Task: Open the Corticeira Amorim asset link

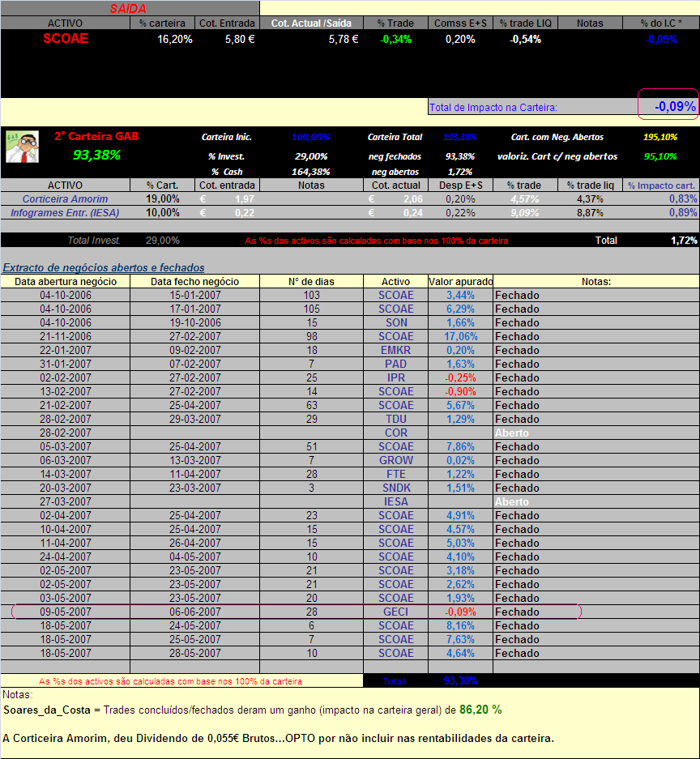Action: 65,199
